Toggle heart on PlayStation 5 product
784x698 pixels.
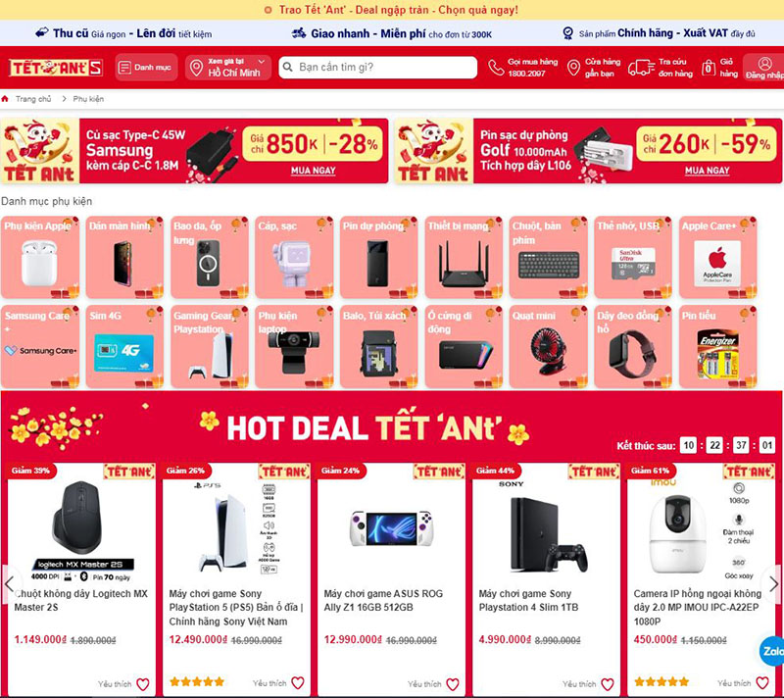click(x=298, y=682)
